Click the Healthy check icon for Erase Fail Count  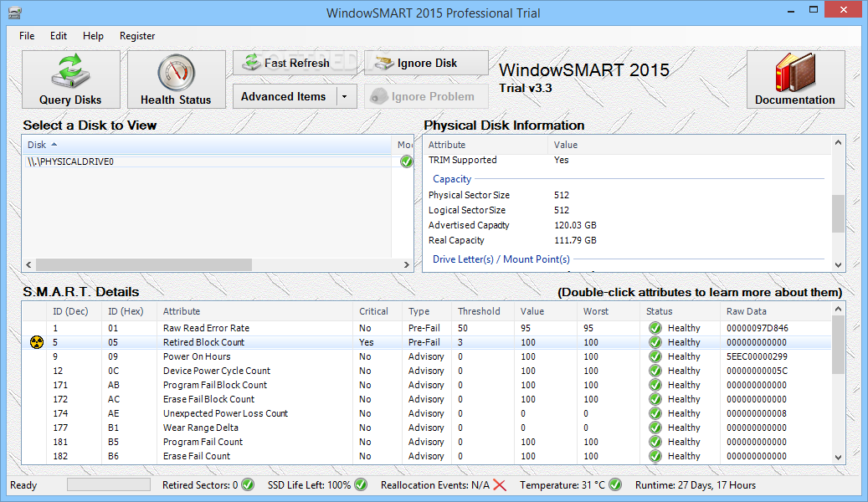click(655, 457)
